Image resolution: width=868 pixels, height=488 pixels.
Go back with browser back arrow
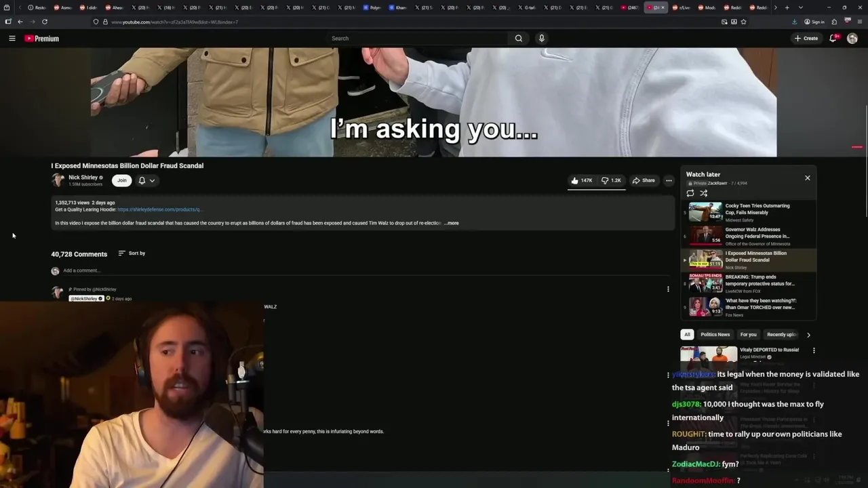pos(20,22)
